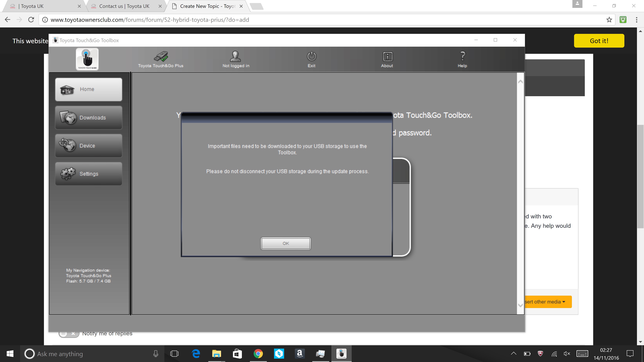Click the Chrome profile avatar icon
This screenshot has height=362, width=644.
[577, 4]
